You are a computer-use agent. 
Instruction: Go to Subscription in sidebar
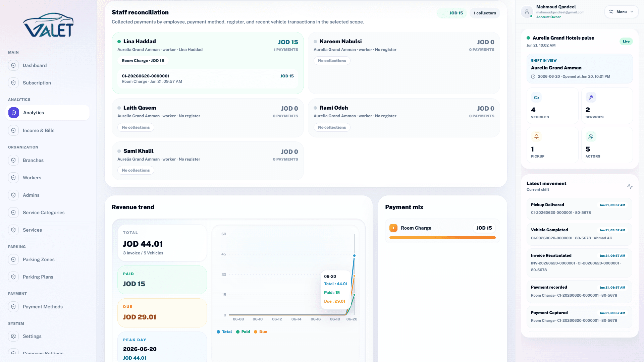click(48, 83)
